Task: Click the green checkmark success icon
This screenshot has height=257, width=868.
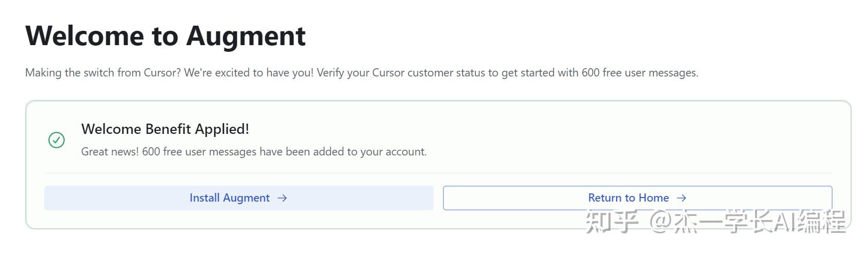Action: [x=57, y=140]
